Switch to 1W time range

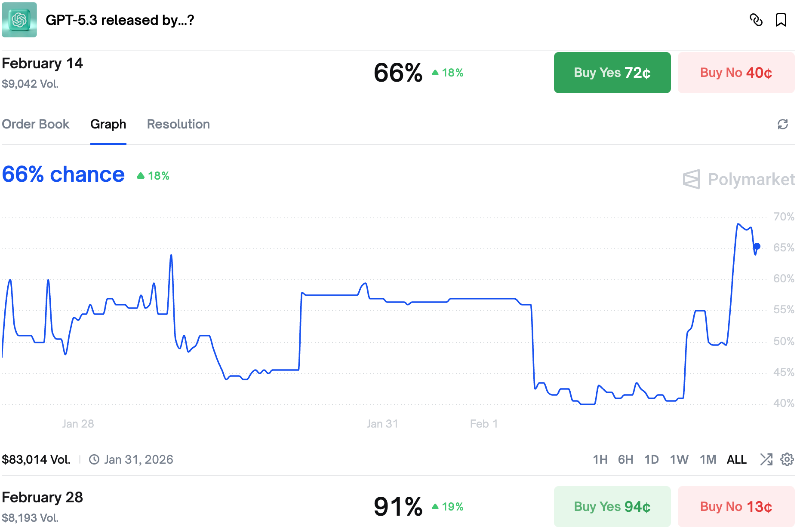pos(679,459)
